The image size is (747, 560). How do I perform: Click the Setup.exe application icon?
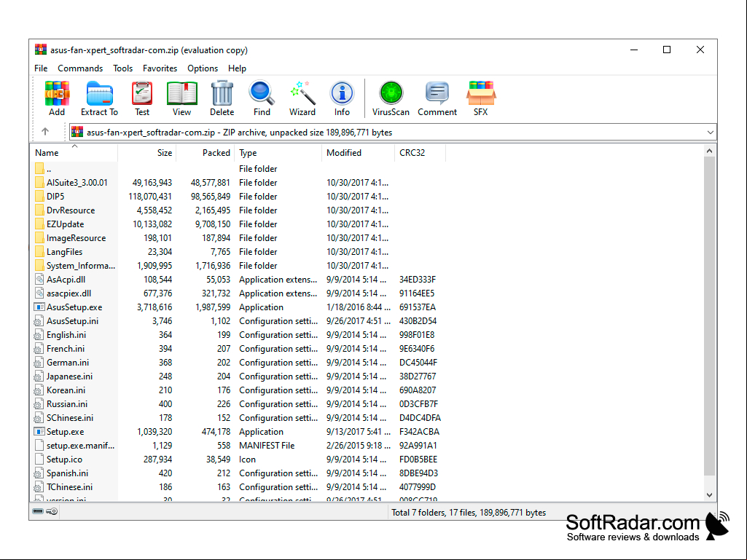[39, 431]
